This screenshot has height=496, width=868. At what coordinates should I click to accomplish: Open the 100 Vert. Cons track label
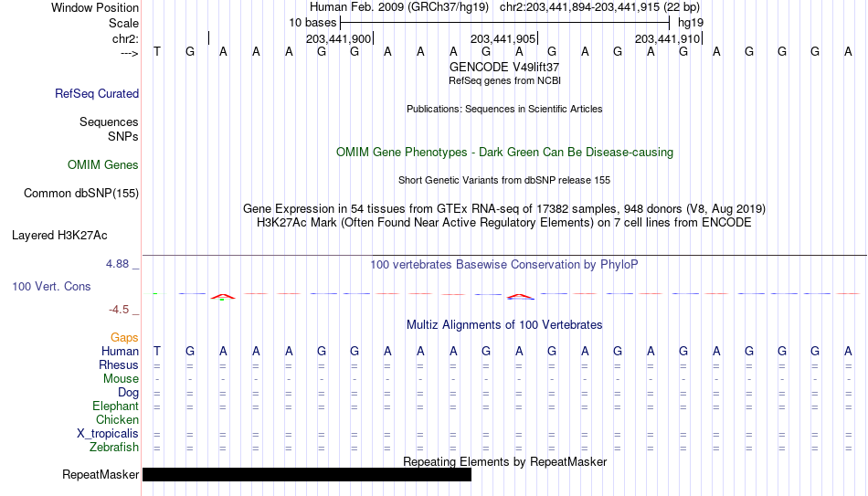coord(51,286)
